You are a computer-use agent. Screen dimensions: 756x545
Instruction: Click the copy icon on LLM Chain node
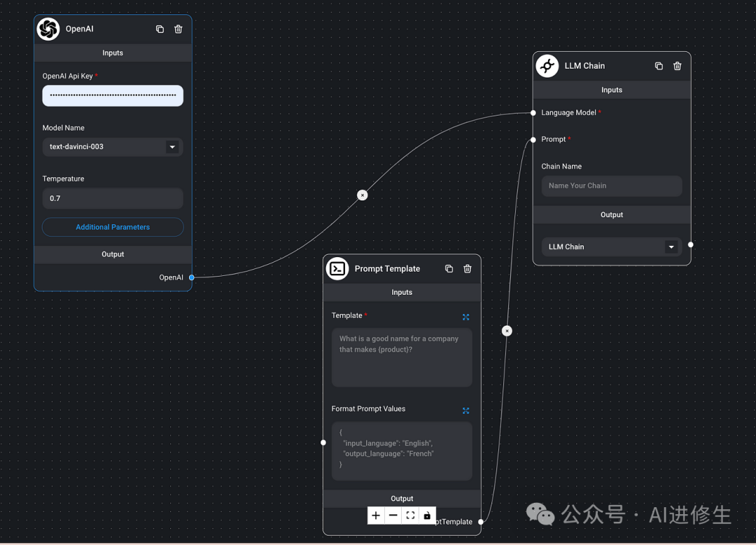(659, 66)
